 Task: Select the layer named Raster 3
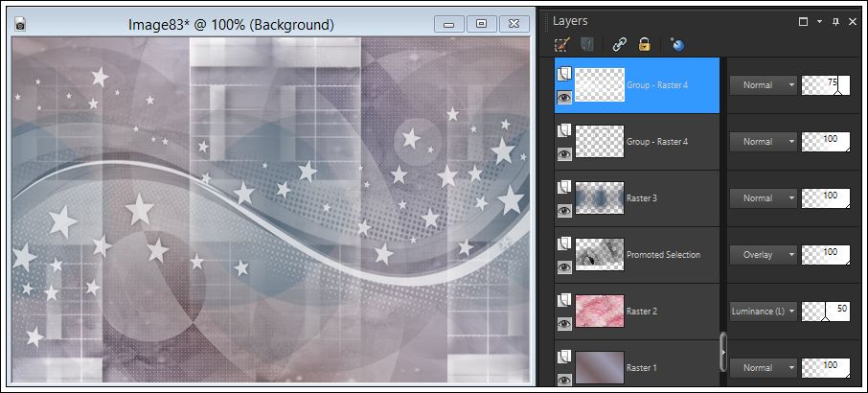642,198
